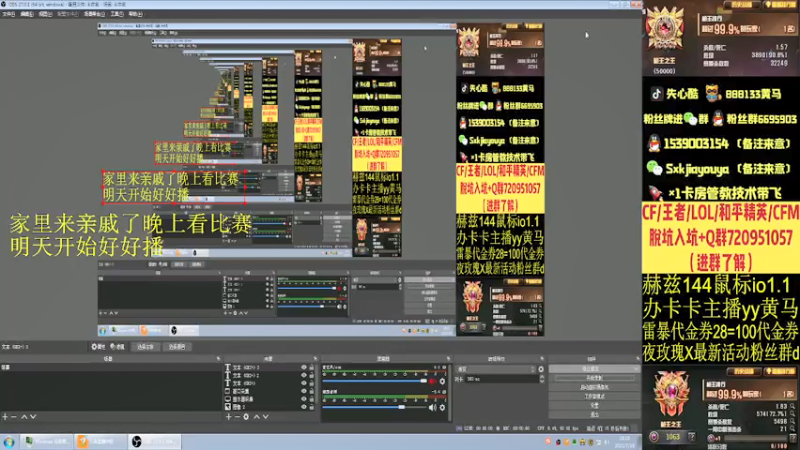Screen dimensions: 800x450
Task: Hide the 文本 (GDI+) 2 source via its eye
Action: pos(304,376)
